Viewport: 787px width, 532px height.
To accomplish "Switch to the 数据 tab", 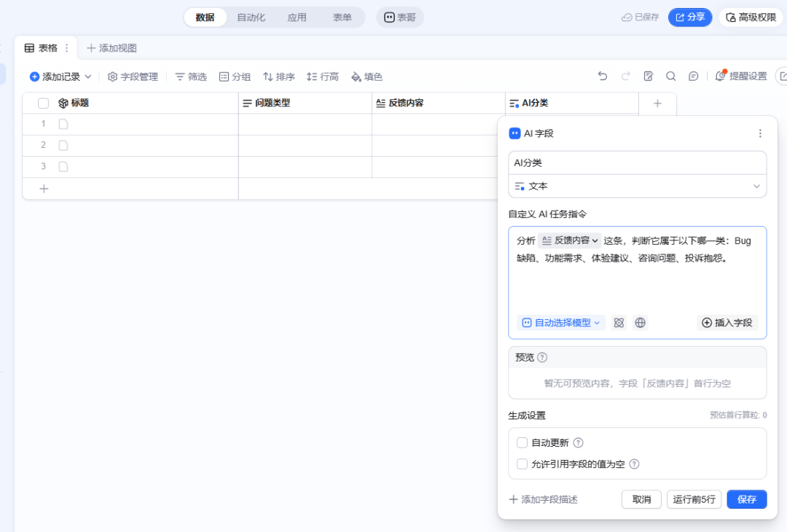I will click(x=205, y=17).
